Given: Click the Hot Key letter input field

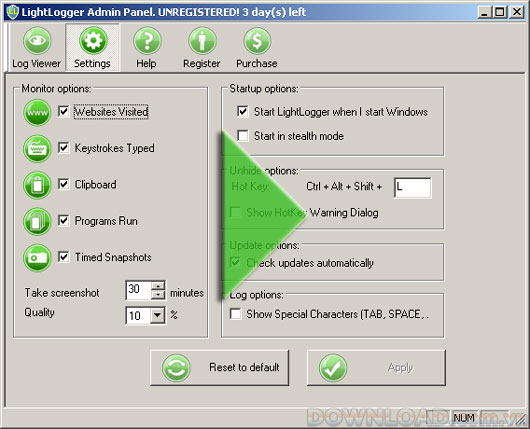Looking at the screenshot, I should click(x=413, y=188).
